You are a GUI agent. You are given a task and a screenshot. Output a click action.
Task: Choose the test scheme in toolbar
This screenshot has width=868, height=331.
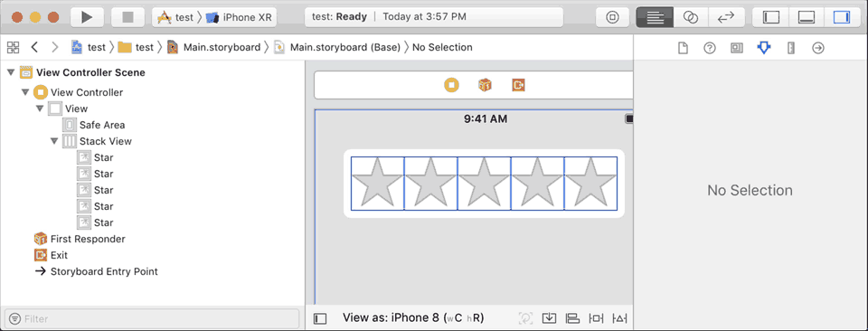coord(175,17)
